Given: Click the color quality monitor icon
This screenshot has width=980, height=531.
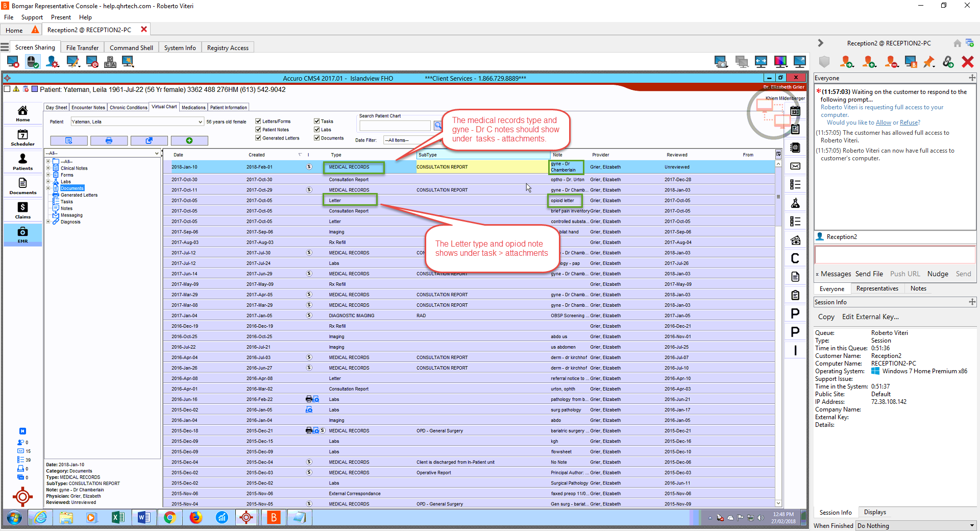Looking at the screenshot, I should point(780,62).
